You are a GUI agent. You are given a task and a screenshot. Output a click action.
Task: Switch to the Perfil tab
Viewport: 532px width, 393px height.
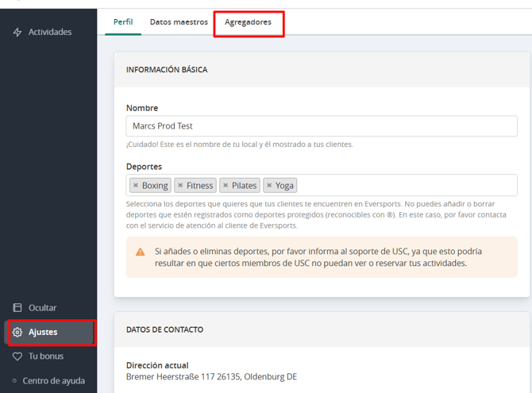[123, 22]
